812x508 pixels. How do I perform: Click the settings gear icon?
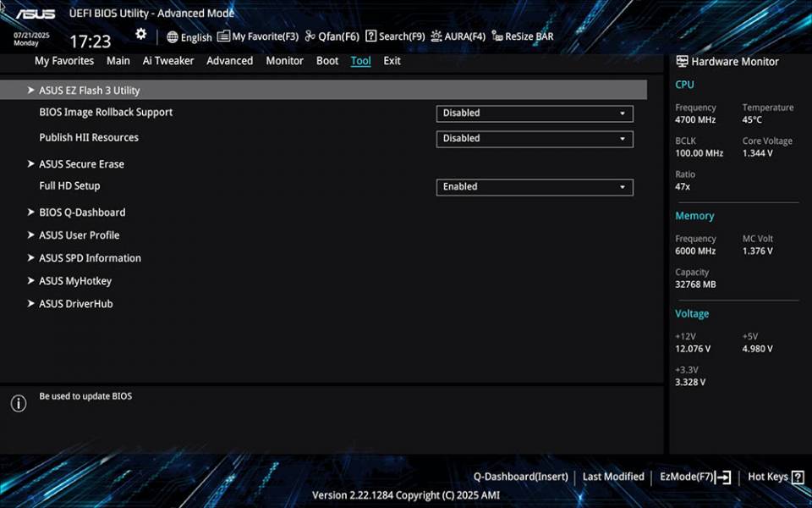140,35
